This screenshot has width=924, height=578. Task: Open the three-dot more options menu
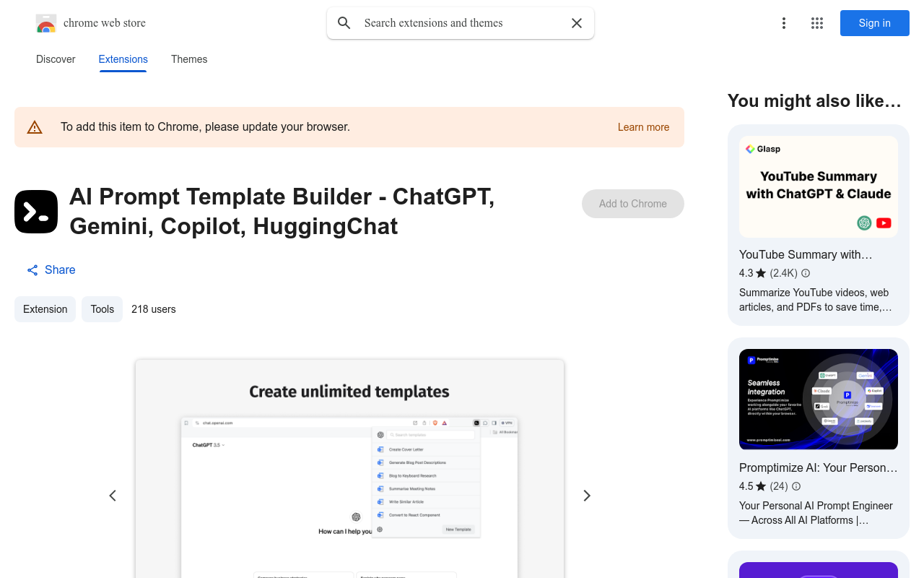coord(784,23)
